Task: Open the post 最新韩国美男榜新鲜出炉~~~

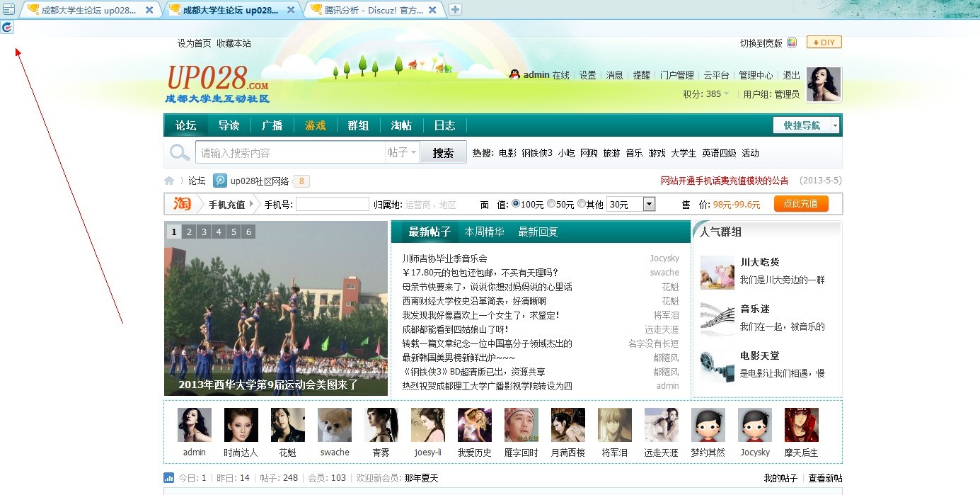Action: click(x=459, y=358)
